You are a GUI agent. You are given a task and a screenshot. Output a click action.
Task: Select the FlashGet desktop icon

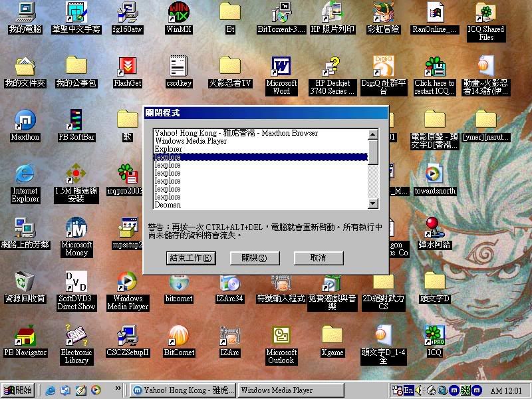(127, 67)
